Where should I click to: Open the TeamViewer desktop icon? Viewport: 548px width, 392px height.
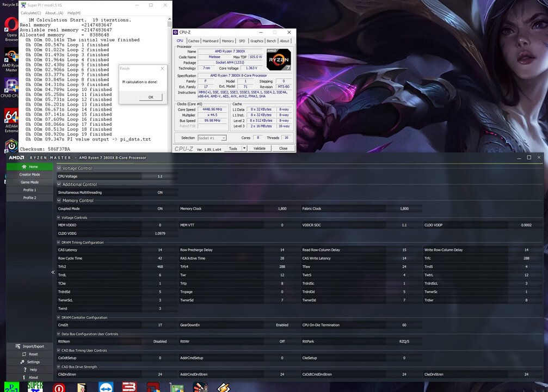tap(106, 387)
